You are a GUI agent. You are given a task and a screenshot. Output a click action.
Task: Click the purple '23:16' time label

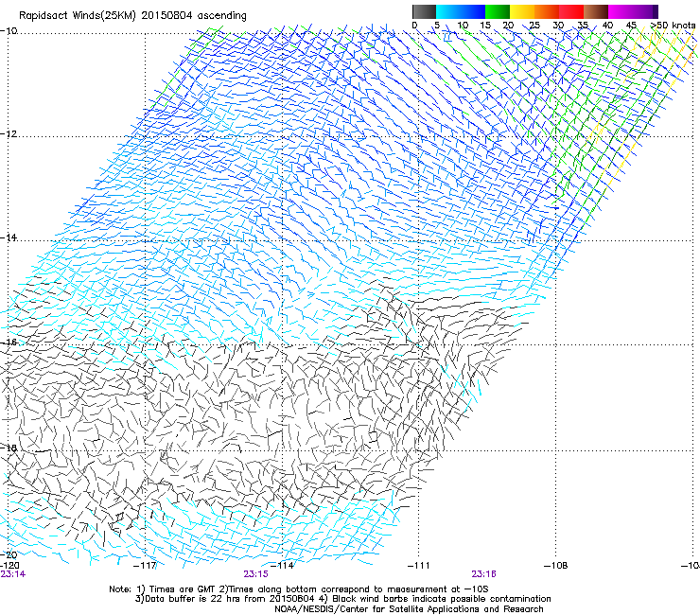pyautogui.click(x=484, y=574)
